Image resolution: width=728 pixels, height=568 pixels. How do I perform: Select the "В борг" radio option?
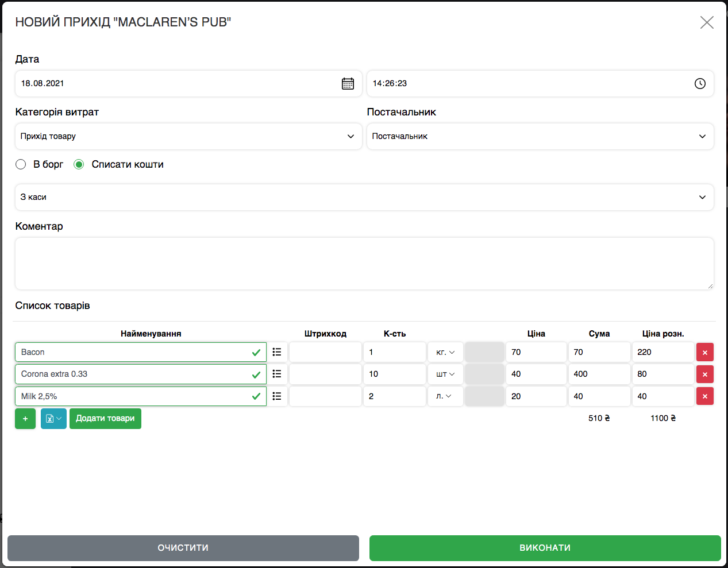pyautogui.click(x=21, y=164)
